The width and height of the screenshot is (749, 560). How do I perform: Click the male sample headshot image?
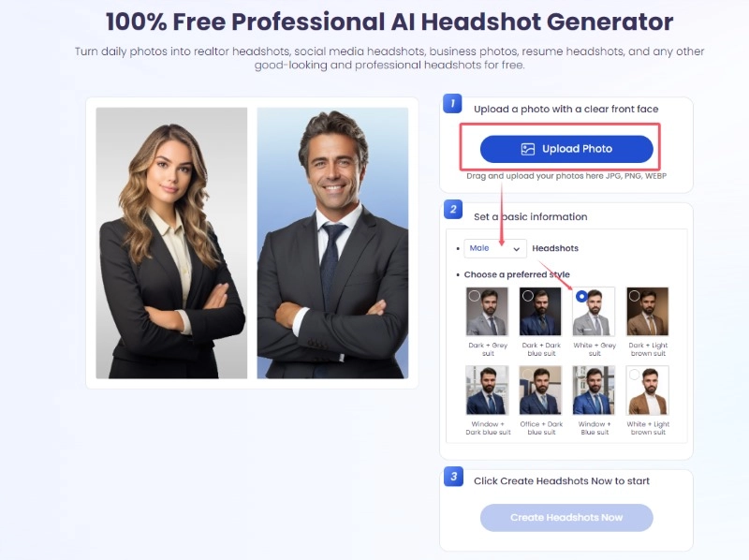(332, 243)
